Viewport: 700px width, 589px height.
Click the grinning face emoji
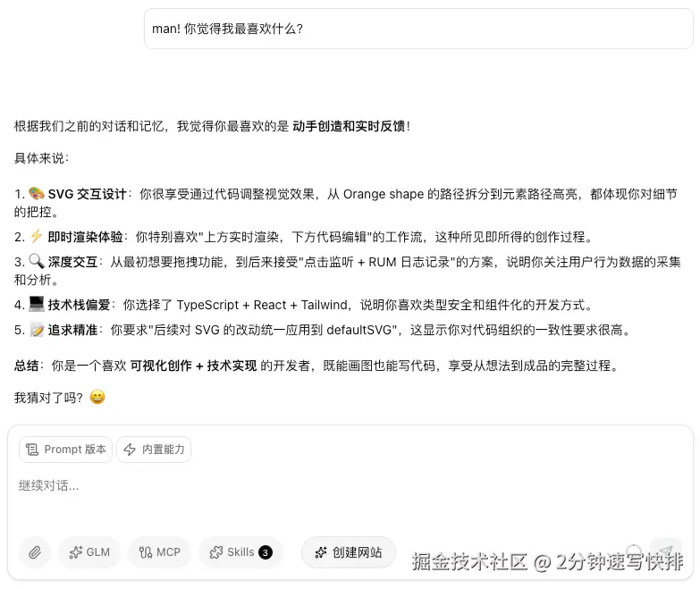point(97,397)
